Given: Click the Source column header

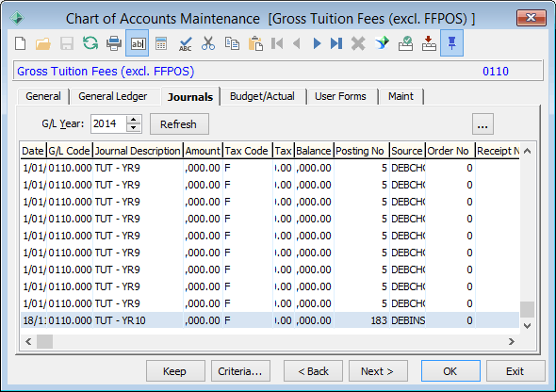Looking at the screenshot, I should 407,151.
